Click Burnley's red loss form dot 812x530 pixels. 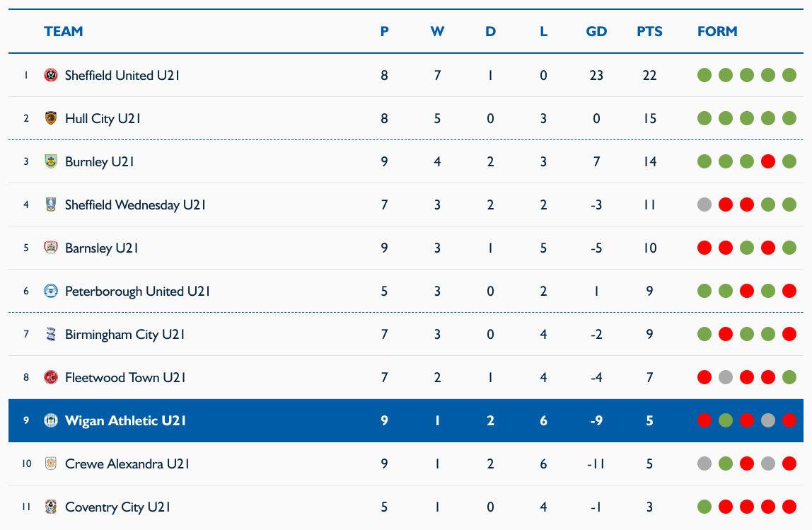coord(768,161)
